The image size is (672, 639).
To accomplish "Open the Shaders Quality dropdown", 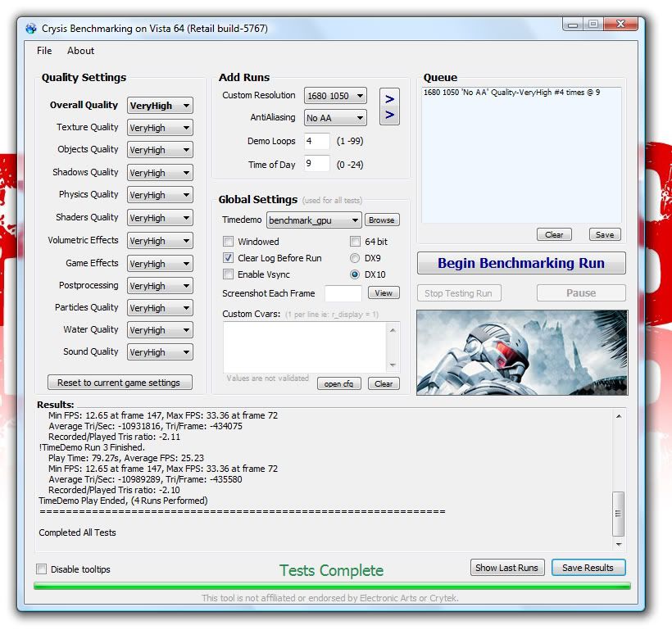I will (160, 218).
